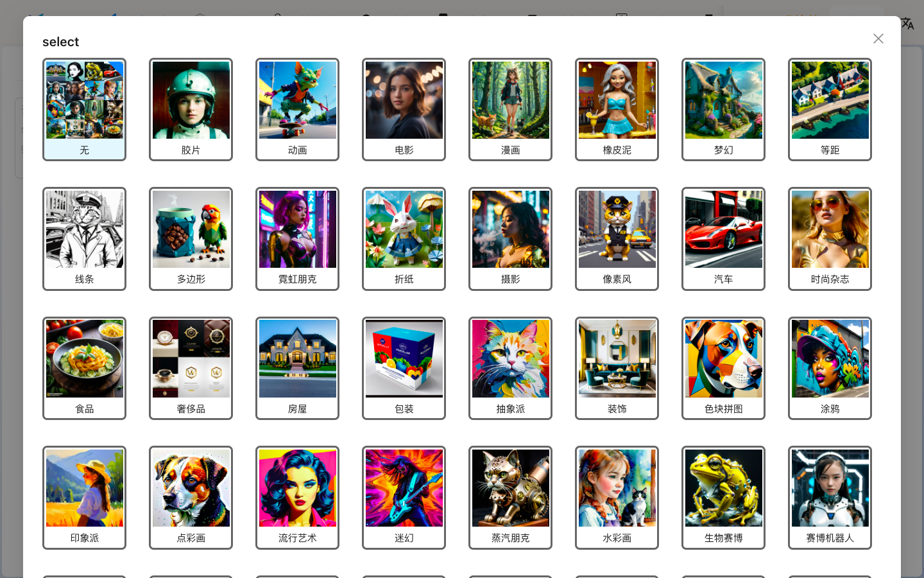Choose the 印象派 impressionist style
The width and height of the screenshot is (924, 578).
pos(84,498)
